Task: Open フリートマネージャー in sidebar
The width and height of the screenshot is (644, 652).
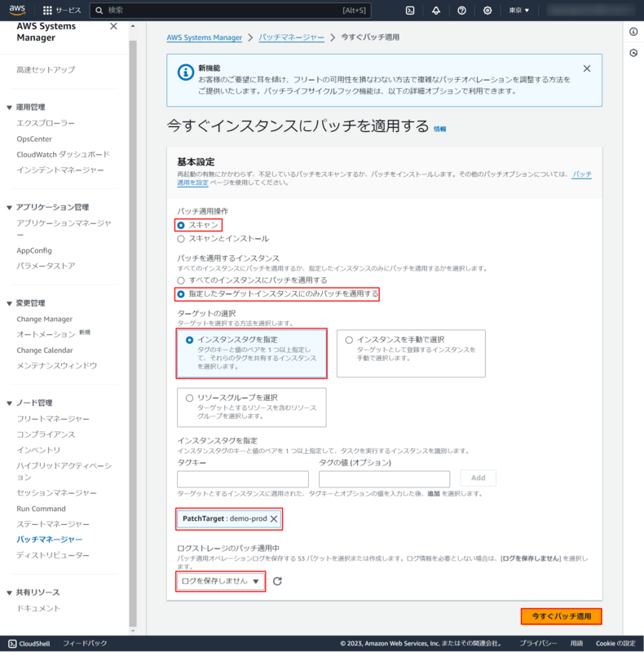Action: pyautogui.click(x=53, y=419)
